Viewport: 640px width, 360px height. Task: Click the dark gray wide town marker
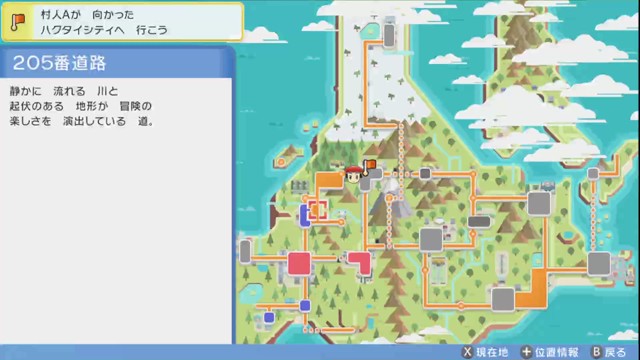click(479, 222)
